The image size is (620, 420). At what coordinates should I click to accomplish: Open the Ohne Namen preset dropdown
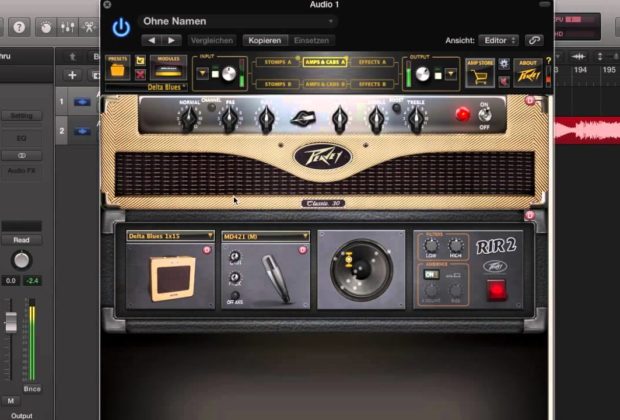point(238,21)
